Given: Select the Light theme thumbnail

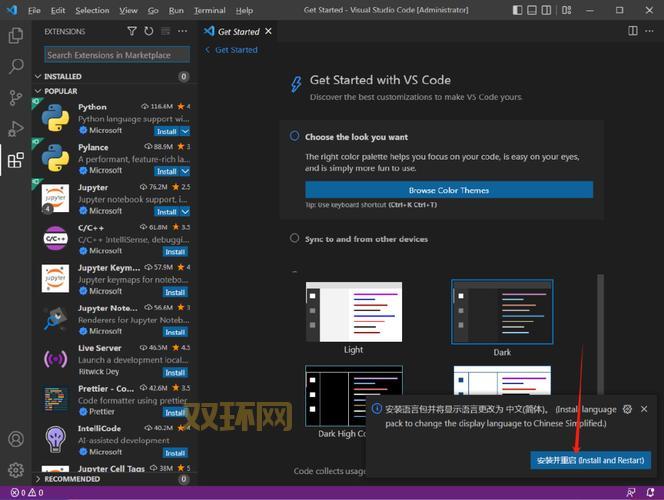Looking at the screenshot, I should tap(354, 312).
